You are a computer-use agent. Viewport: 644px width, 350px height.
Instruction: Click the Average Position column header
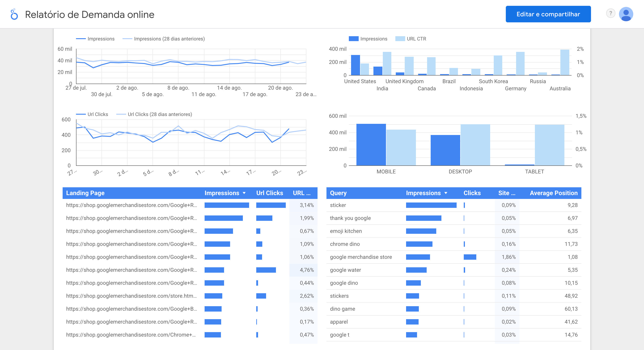[x=553, y=193]
